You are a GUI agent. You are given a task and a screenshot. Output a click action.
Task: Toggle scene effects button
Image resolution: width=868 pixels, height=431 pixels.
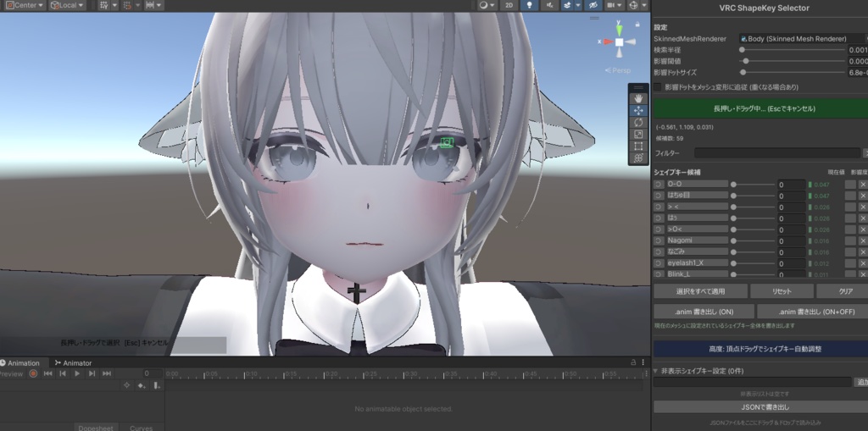click(x=567, y=5)
